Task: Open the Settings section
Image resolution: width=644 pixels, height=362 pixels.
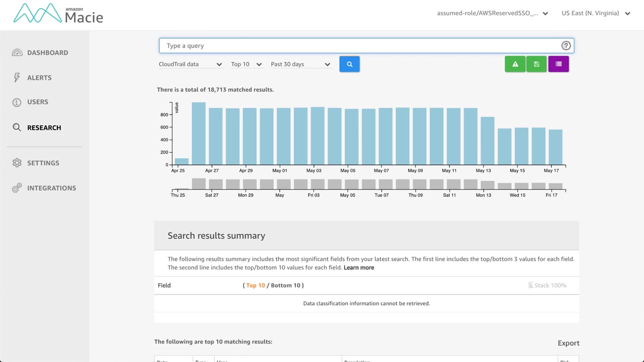Action: [43, 163]
